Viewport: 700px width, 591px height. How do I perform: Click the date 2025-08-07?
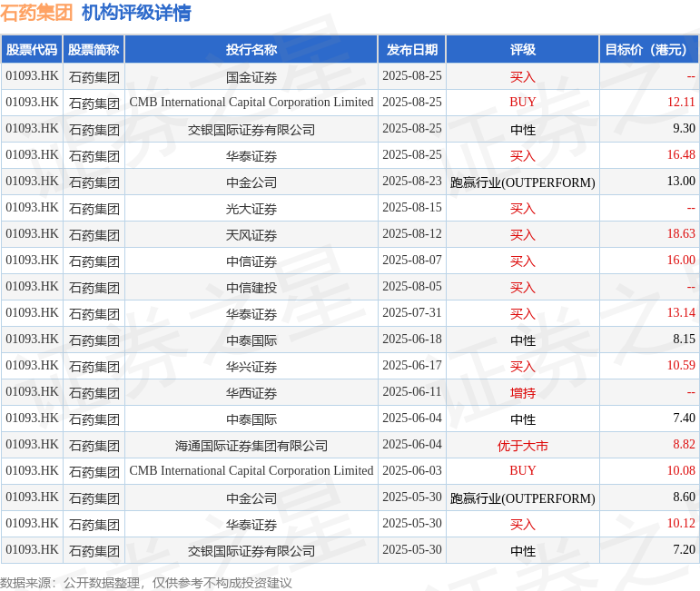[412, 261]
